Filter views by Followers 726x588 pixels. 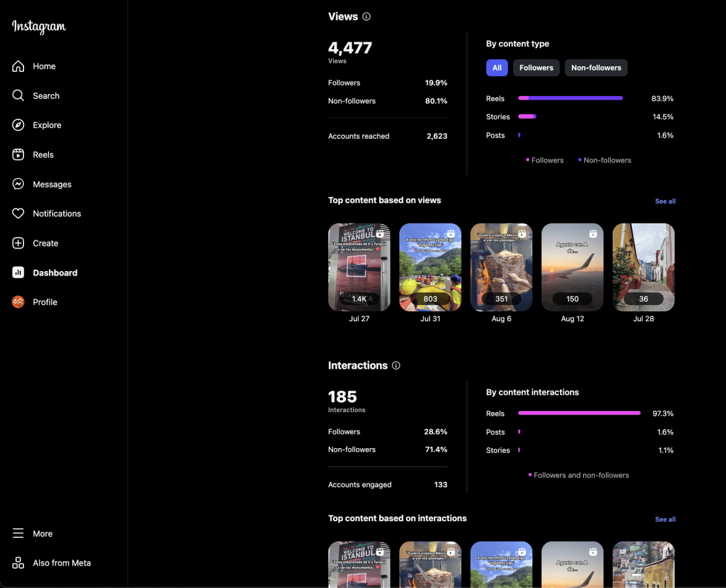click(x=536, y=68)
